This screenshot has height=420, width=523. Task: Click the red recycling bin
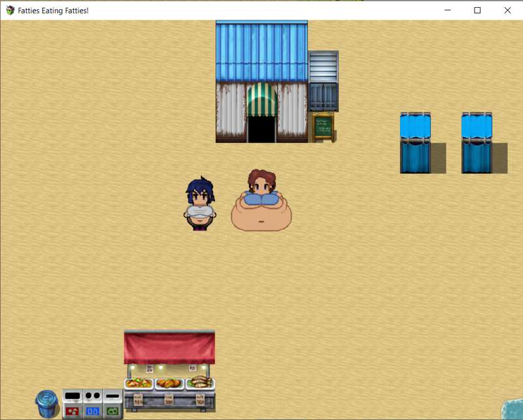[x=73, y=404]
